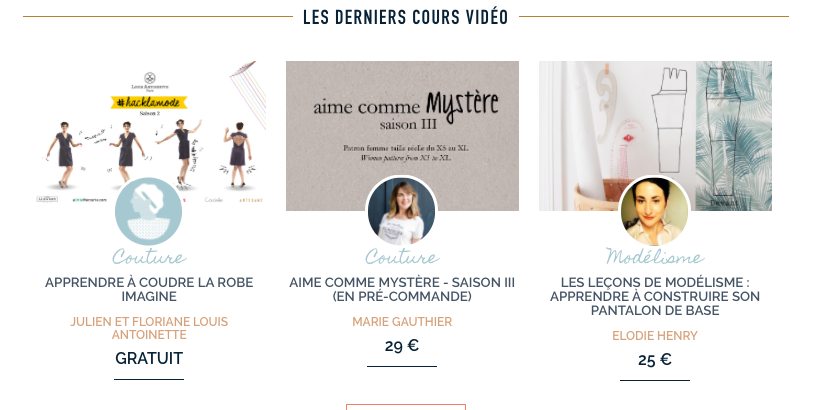
Task: Open Les leçons de modélisme pantalon title
Action: tap(655, 296)
